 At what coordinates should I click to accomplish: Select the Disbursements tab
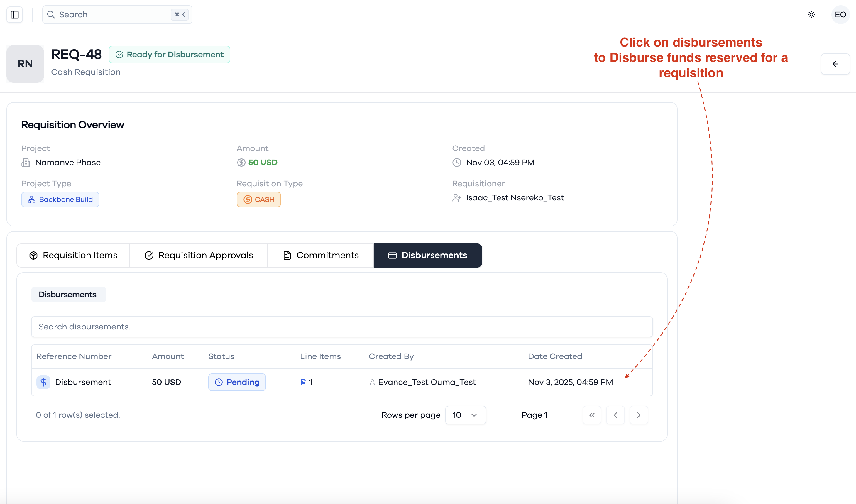pyautogui.click(x=428, y=256)
